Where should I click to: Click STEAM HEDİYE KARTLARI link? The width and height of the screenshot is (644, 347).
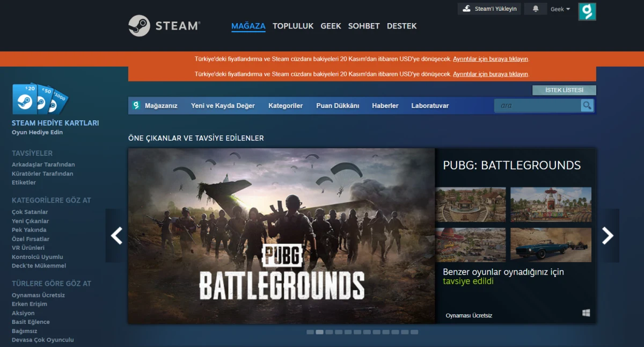(55, 123)
